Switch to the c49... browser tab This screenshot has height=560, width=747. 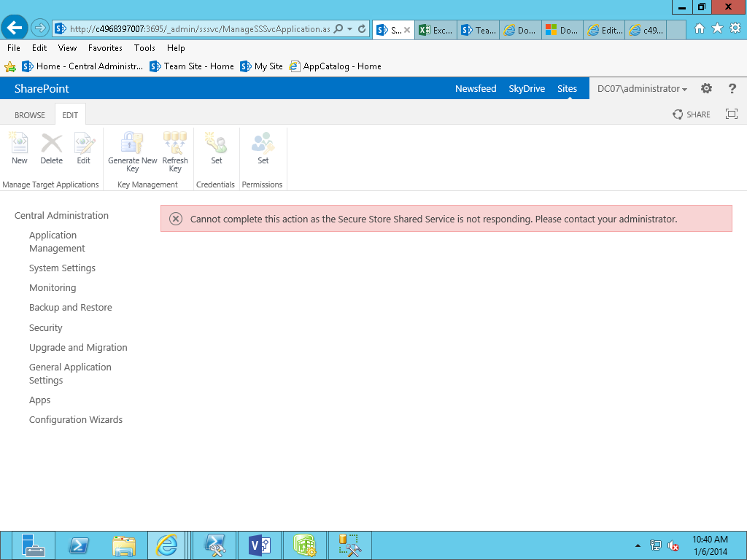pos(646,30)
